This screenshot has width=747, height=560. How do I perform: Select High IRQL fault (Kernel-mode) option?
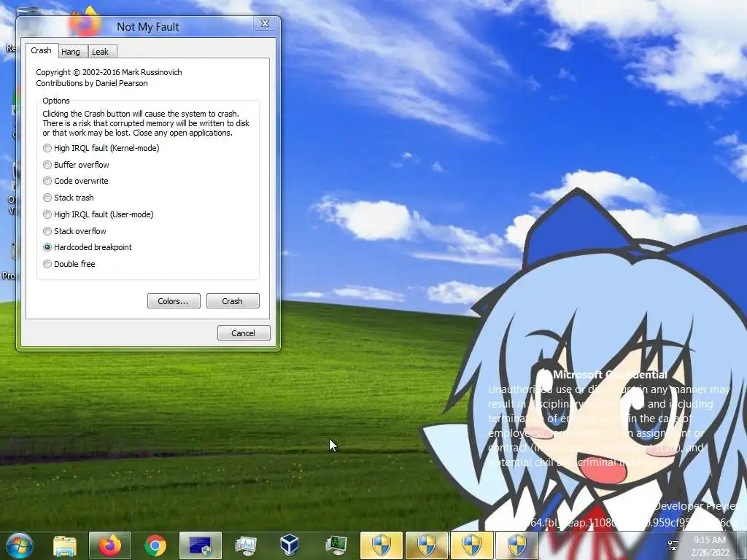101,148
